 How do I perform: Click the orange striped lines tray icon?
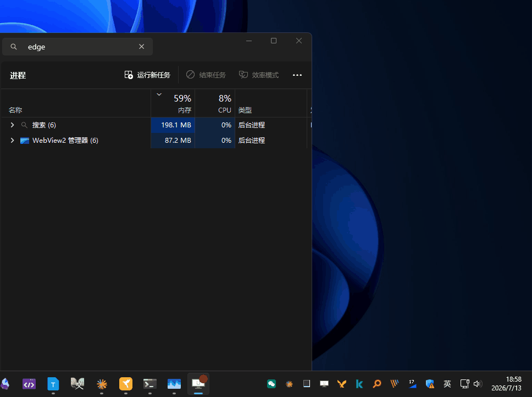tap(394, 383)
